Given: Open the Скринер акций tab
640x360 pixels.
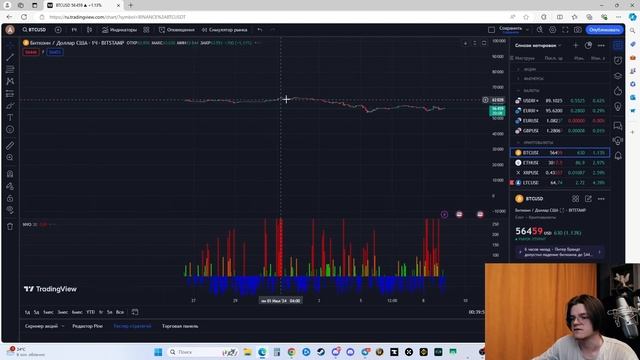Looking at the screenshot, I should 42,326.
